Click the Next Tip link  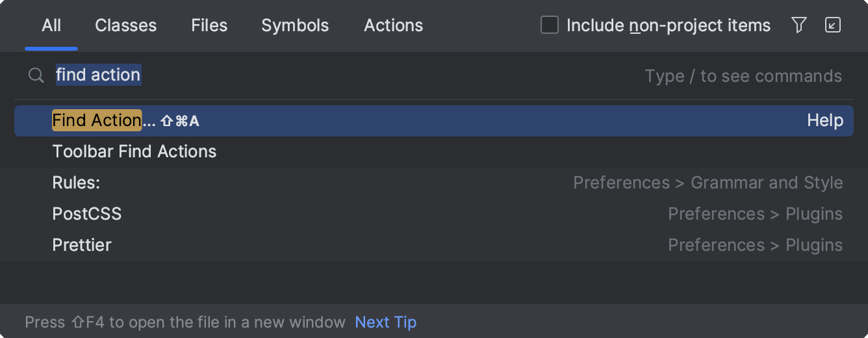click(386, 322)
